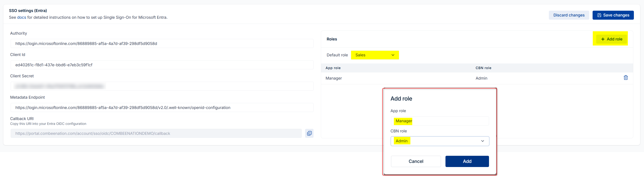Viewport: 644px width, 176px height.
Task: Open the docs link for Entra setup
Action: (22, 17)
